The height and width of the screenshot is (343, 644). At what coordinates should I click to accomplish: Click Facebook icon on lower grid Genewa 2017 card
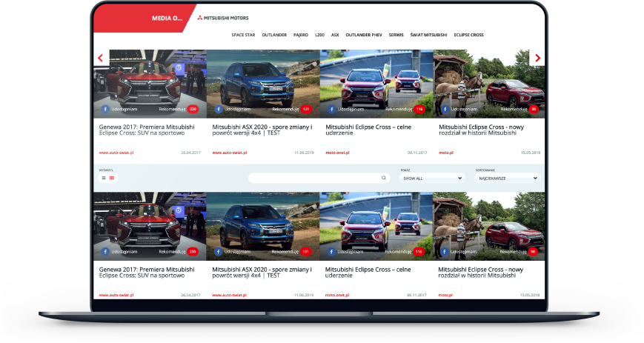tap(105, 251)
